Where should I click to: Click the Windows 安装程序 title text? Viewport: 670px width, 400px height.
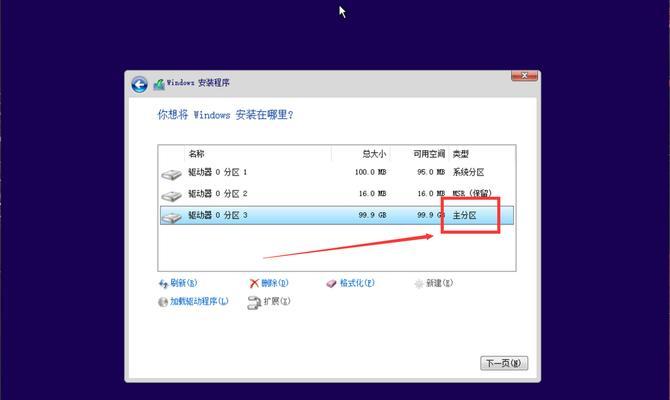(x=198, y=83)
